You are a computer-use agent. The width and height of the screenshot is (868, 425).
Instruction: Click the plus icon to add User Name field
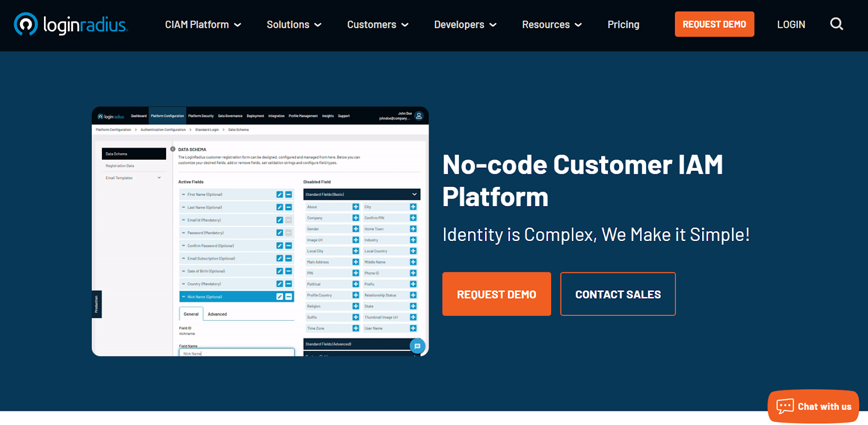pos(413,328)
